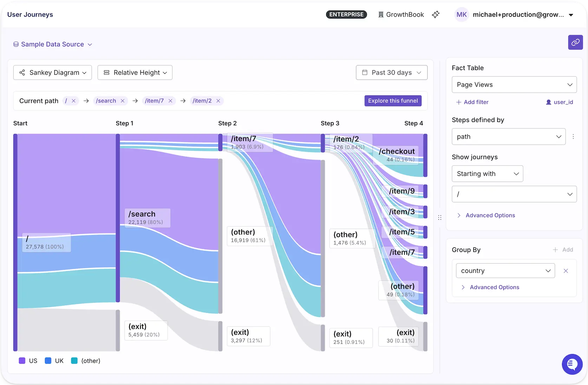Viewport: 588px width, 385px height.
Task: Open the Relative Height dropdown
Action: [x=135, y=73]
